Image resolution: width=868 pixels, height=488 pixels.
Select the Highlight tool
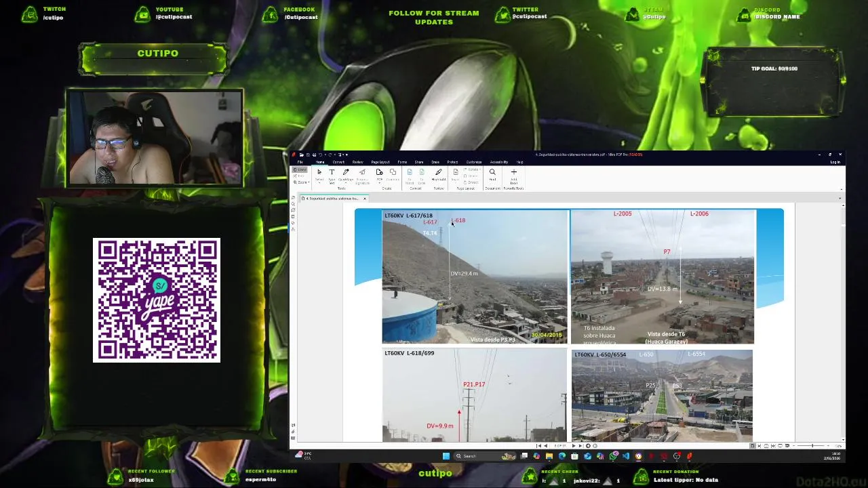point(438,175)
